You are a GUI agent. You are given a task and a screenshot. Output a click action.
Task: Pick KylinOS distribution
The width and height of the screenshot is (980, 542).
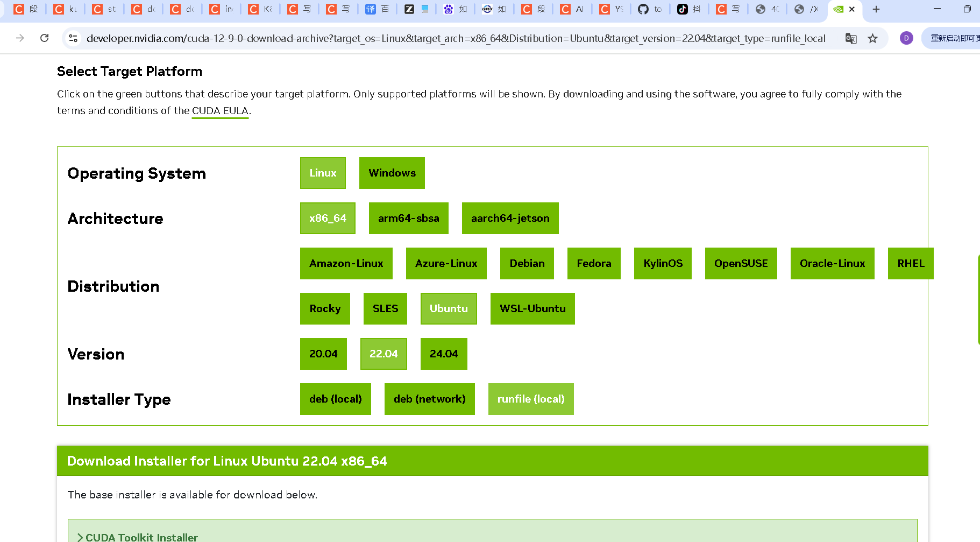click(x=663, y=263)
